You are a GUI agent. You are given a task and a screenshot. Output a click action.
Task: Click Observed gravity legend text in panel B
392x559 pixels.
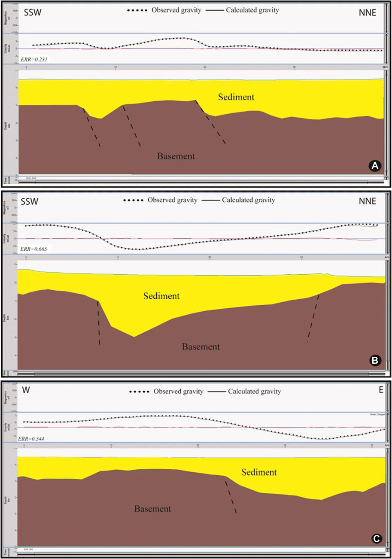pyautogui.click(x=173, y=200)
